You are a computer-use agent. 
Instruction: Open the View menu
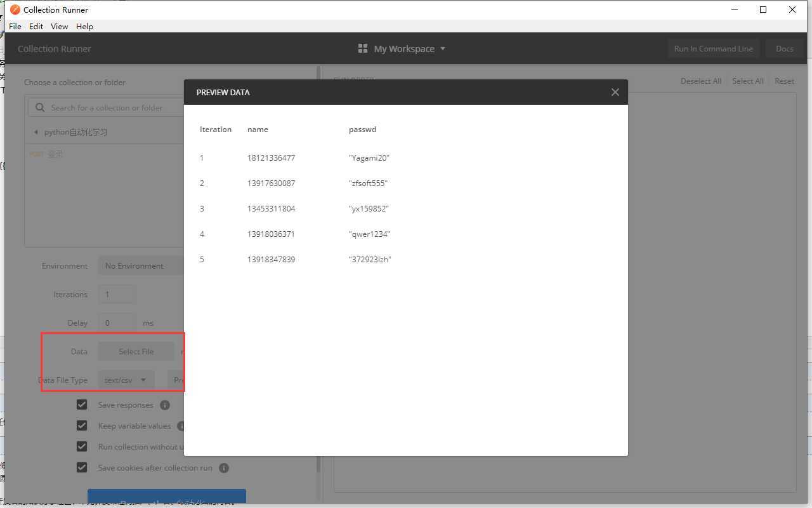pos(60,27)
